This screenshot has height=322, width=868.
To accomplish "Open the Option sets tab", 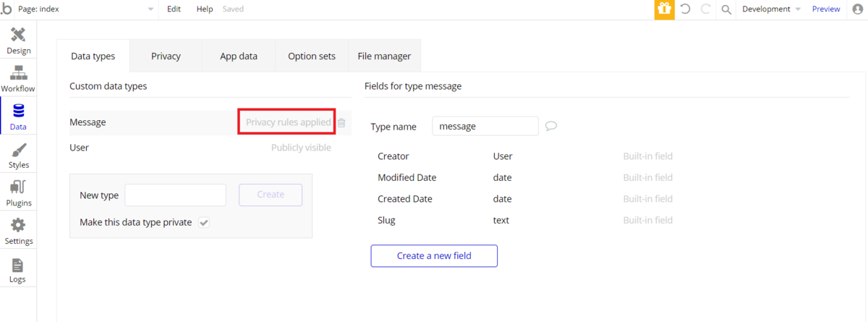I will pos(312,56).
